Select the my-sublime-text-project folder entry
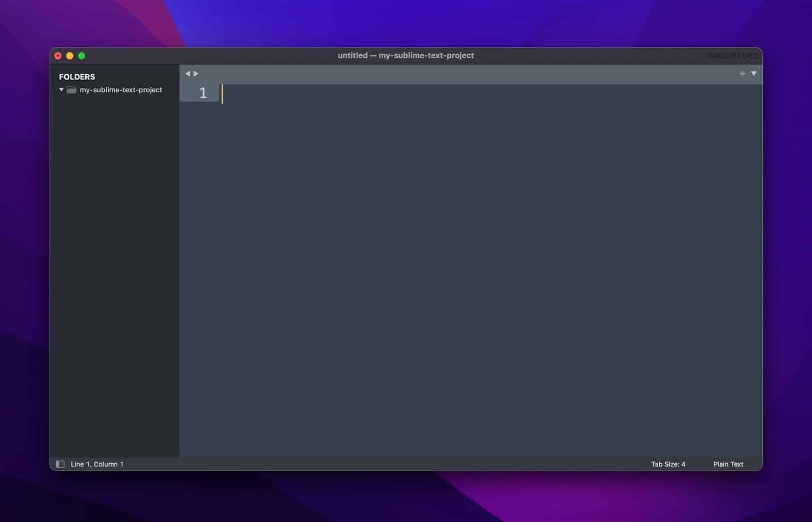This screenshot has width=812, height=522. pyautogui.click(x=121, y=90)
